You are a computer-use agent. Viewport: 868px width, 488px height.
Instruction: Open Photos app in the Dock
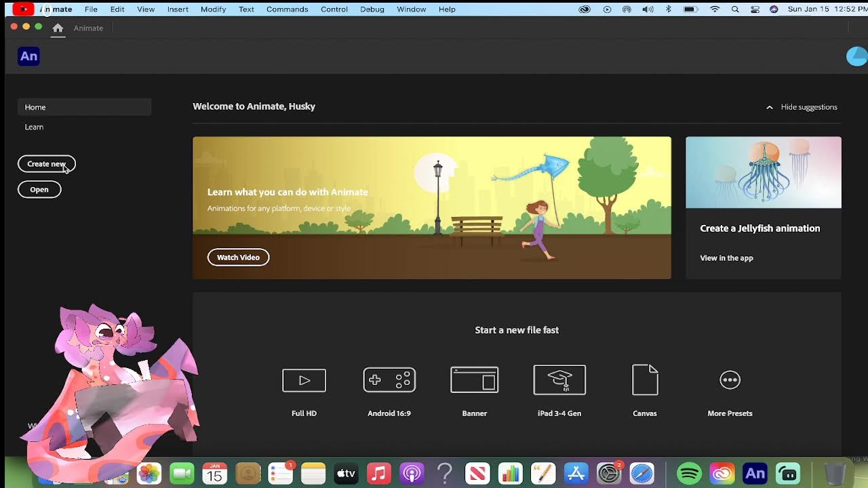(149, 473)
